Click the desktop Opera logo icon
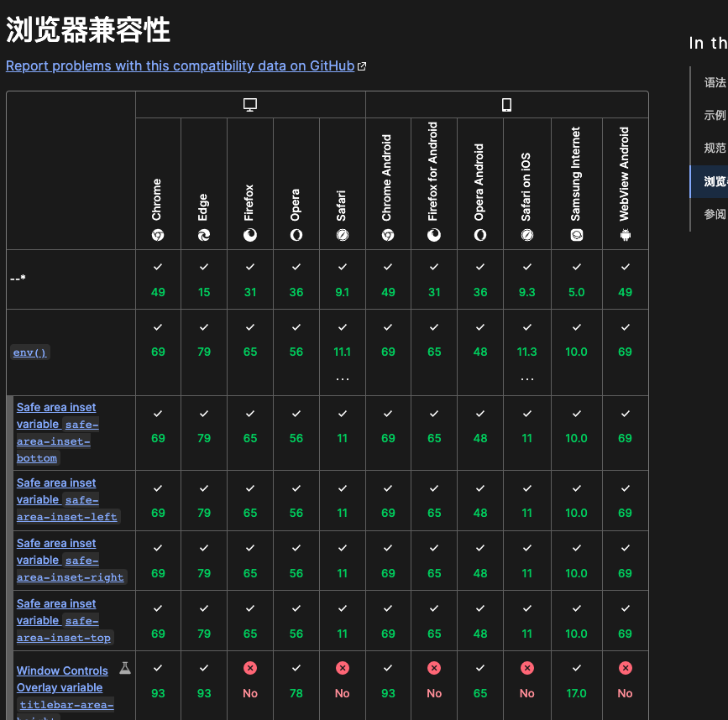 coord(296,235)
